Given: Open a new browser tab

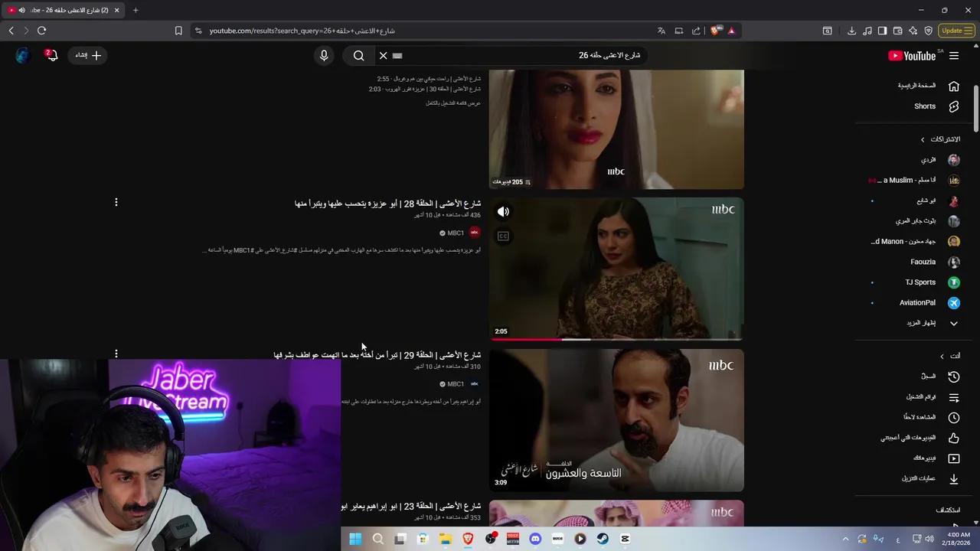Looking at the screenshot, I should point(136,10).
